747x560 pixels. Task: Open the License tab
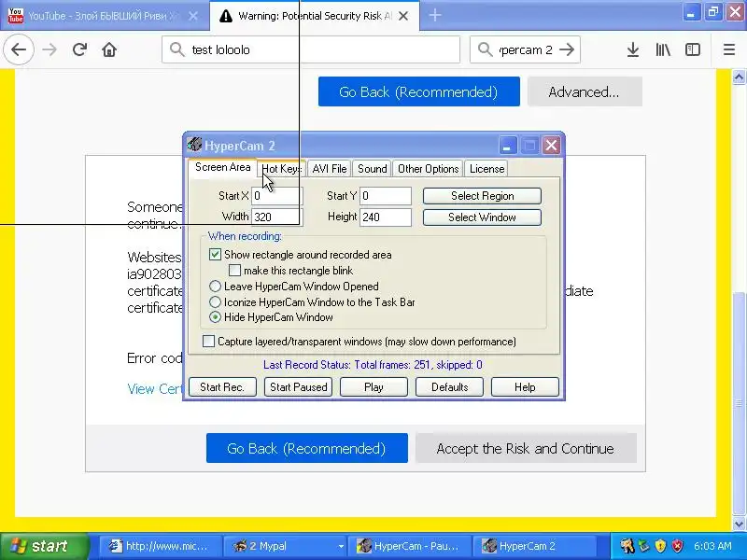(x=486, y=169)
